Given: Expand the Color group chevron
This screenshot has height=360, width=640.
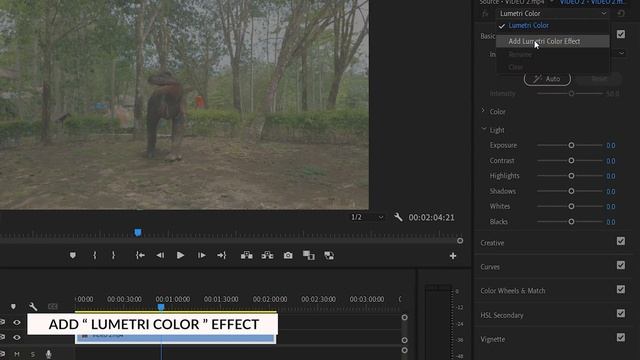Looking at the screenshot, I should coord(483,110).
